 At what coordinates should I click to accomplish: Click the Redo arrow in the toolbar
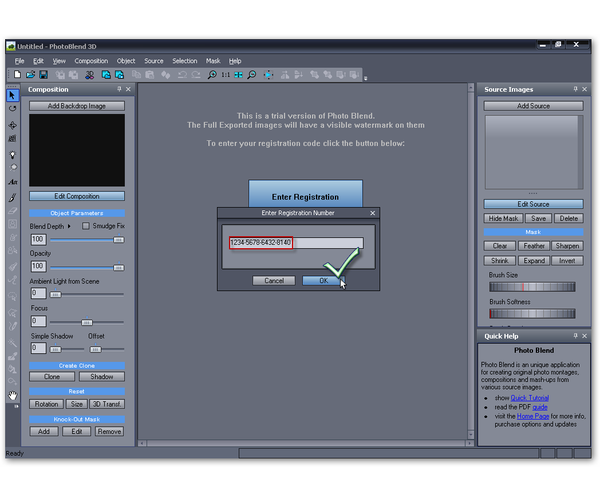[x=196, y=75]
